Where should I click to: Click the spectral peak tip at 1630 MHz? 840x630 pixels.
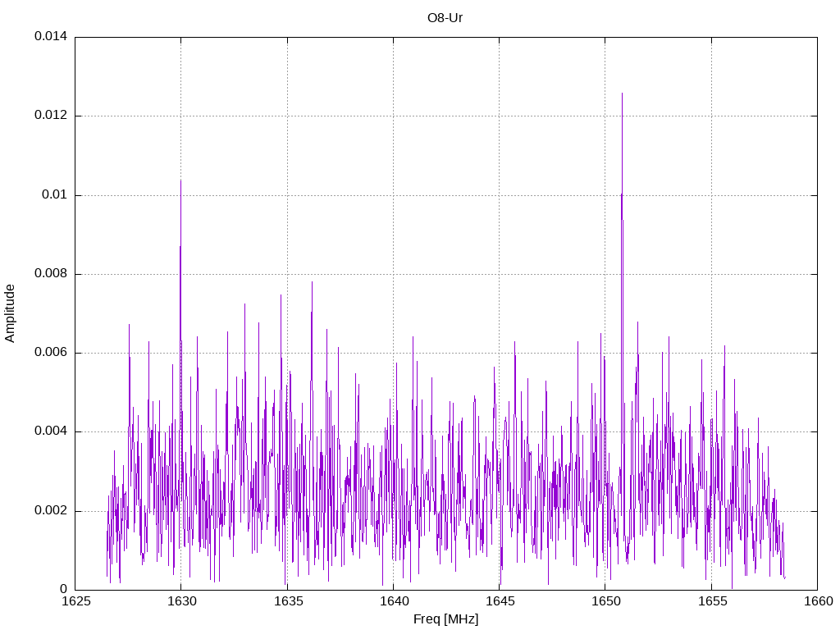tap(180, 182)
